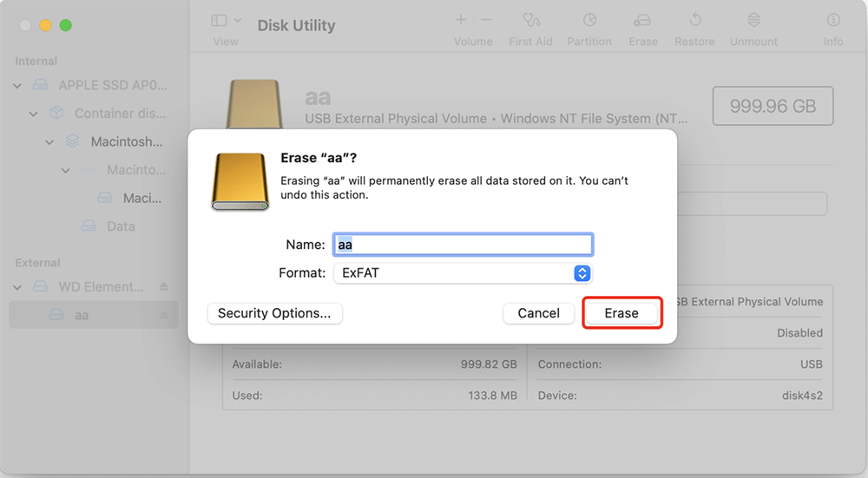This screenshot has width=868, height=478.
Task: Click the Available 999.82 GB value
Action: pos(489,364)
